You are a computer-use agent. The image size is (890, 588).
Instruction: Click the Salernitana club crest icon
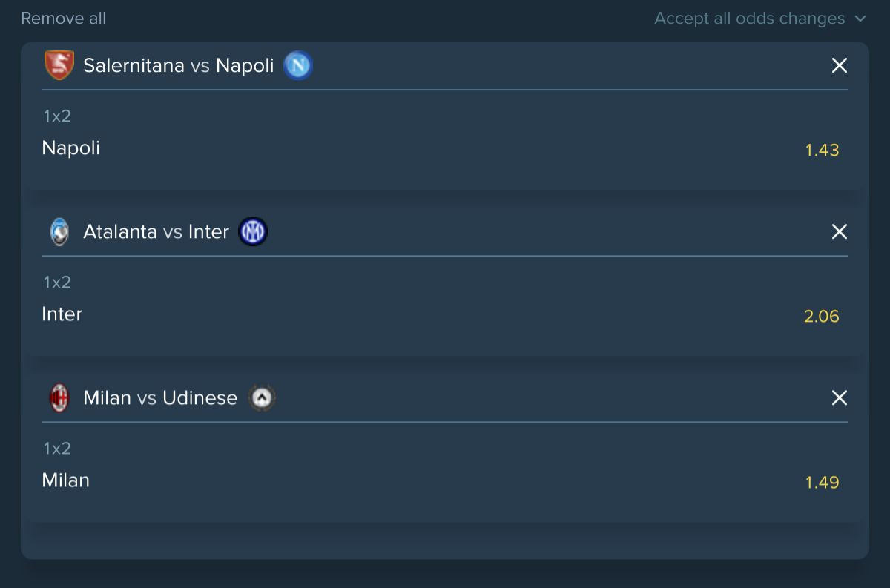(x=59, y=65)
